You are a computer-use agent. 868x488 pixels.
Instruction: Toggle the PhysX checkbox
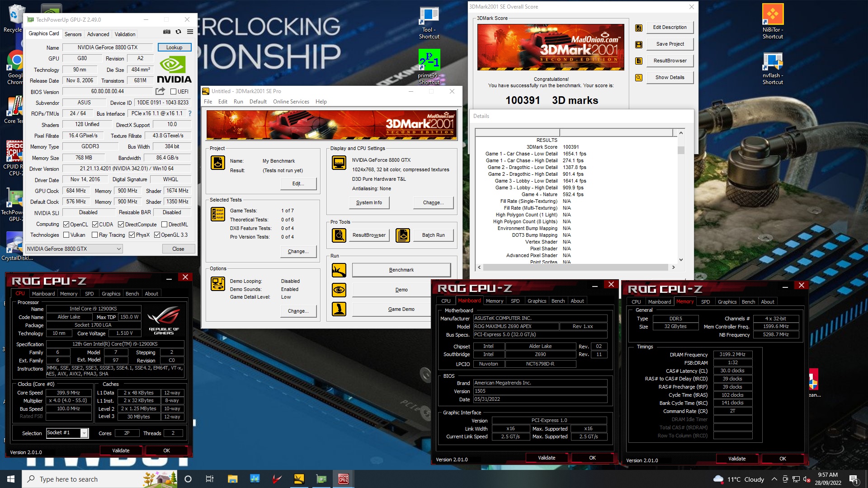click(x=132, y=235)
